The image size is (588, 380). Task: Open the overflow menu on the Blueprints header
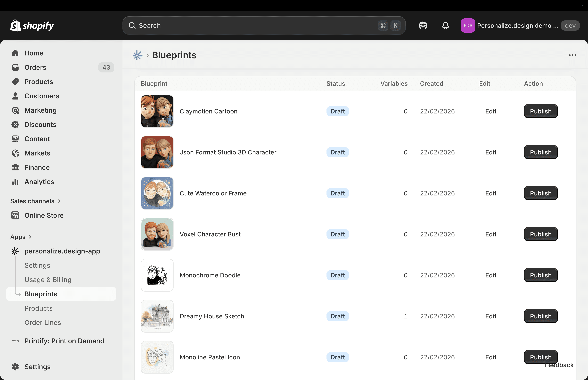point(573,55)
